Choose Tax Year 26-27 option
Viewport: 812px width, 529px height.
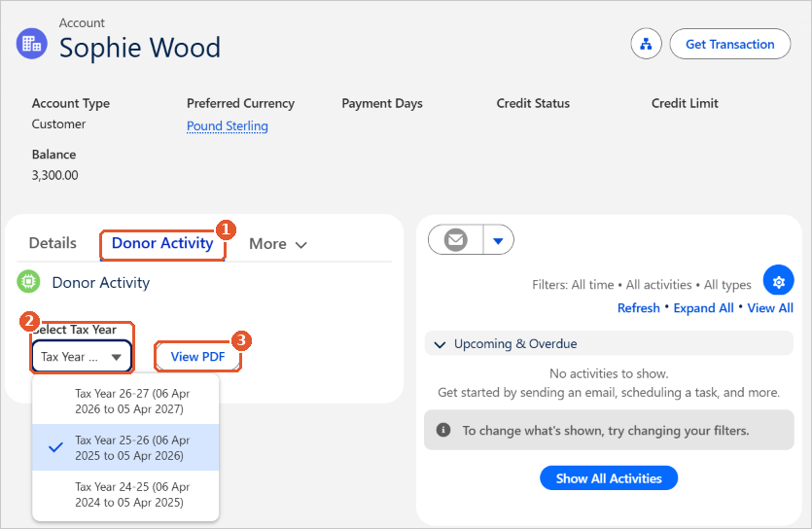tap(125, 402)
